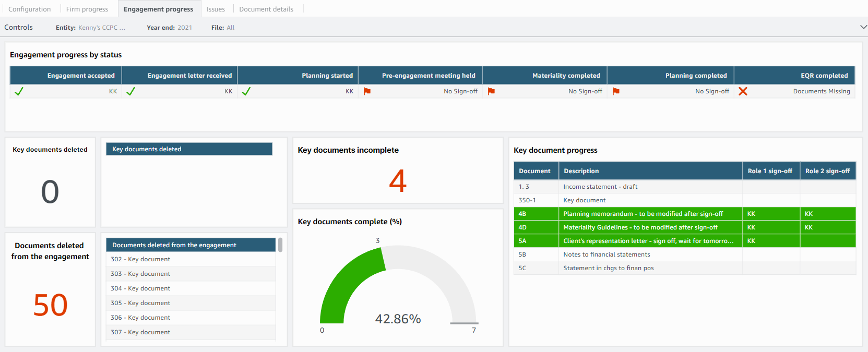Click green checkmark under Engagement accepted
Viewport: 868px width, 352px height.
(x=19, y=91)
